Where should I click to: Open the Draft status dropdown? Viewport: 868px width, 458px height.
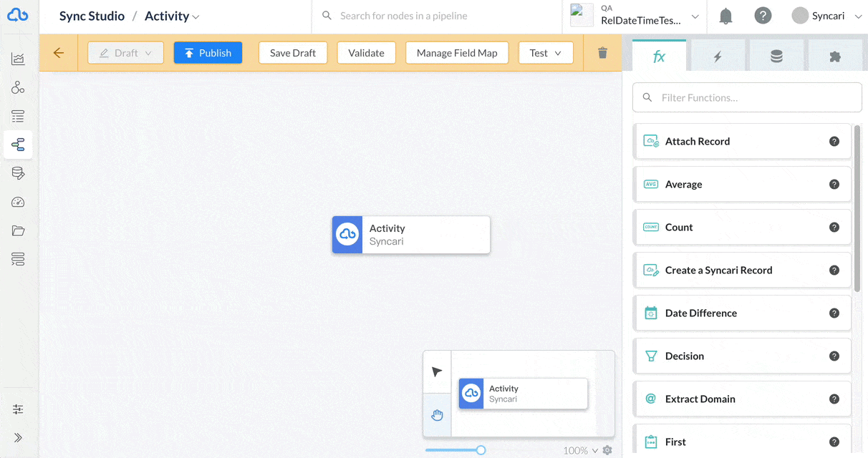click(x=125, y=53)
